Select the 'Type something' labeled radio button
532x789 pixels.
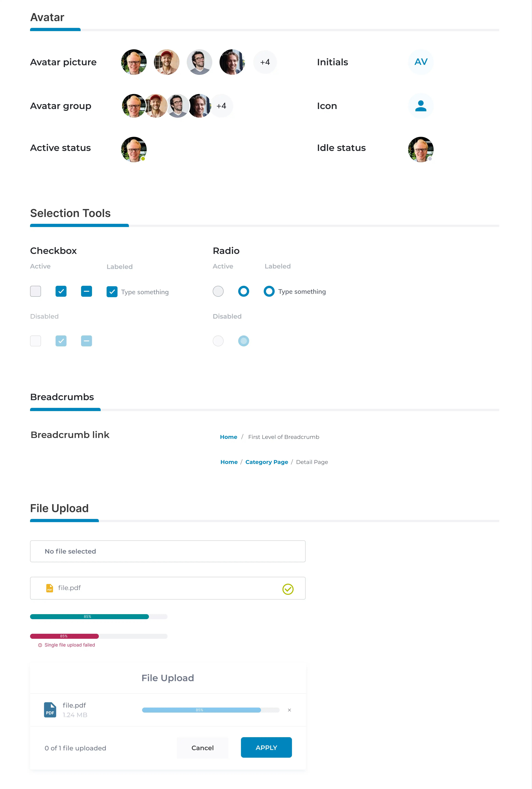[x=269, y=291]
